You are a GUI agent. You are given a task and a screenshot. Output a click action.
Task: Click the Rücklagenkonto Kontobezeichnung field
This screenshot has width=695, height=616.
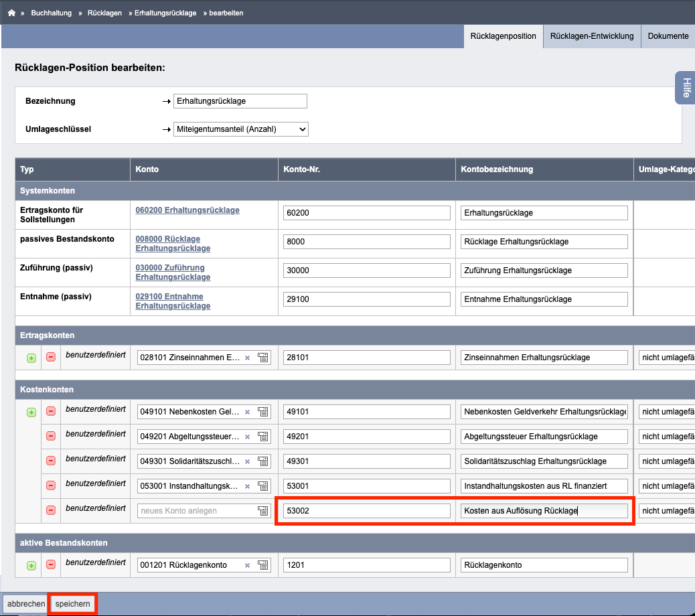pyautogui.click(x=544, y=565)
